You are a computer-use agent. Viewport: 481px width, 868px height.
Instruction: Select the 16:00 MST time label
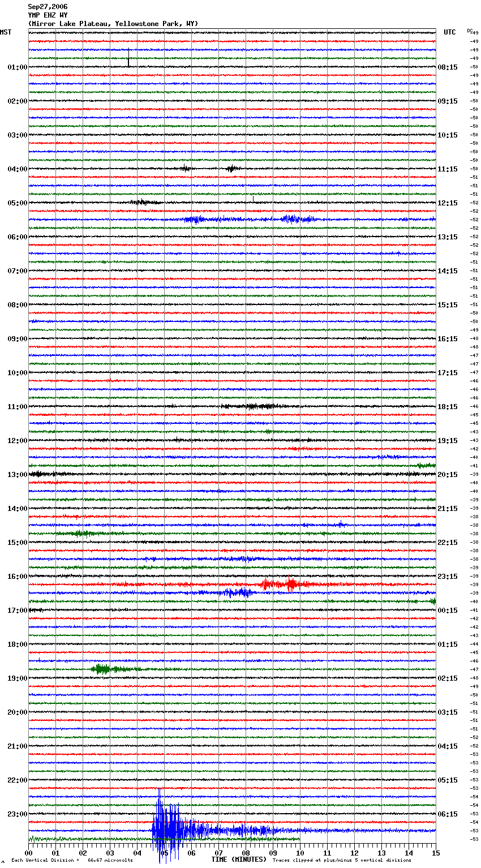coord(18,577)
